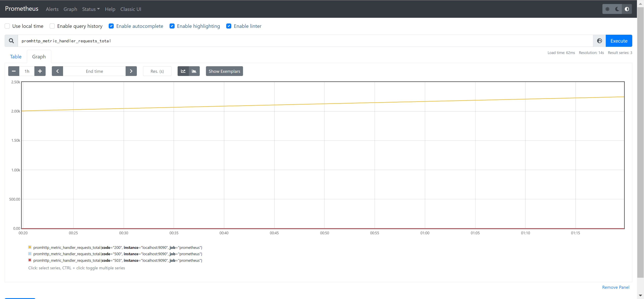Click the Execute button
Image resolution: width=644 pixels, height=299 pixels.
(x=619, y=41)
